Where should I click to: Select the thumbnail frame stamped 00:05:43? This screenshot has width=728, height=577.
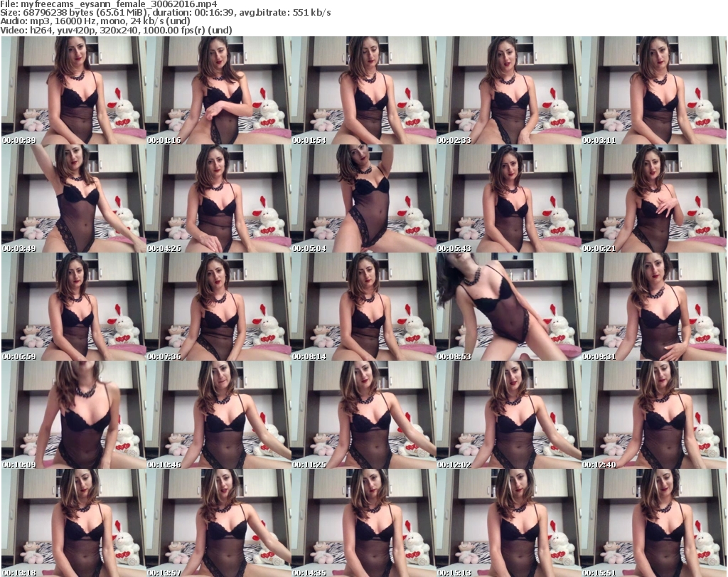tap(508, 198)
